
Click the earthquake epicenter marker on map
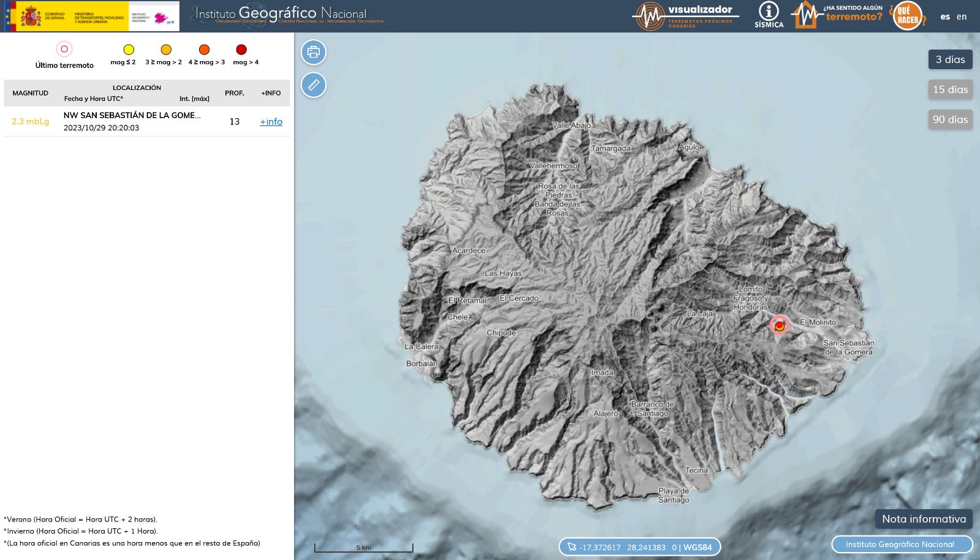779,326
